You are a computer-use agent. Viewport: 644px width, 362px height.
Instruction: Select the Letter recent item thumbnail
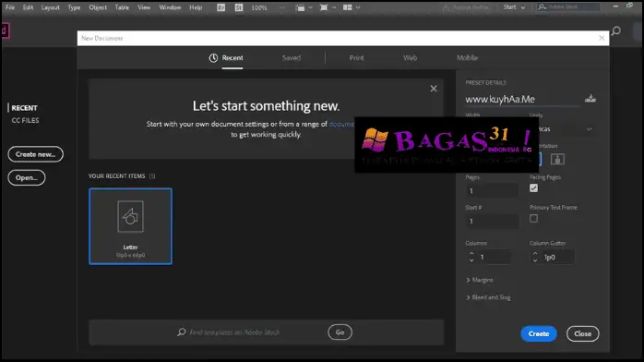(130, 226)
